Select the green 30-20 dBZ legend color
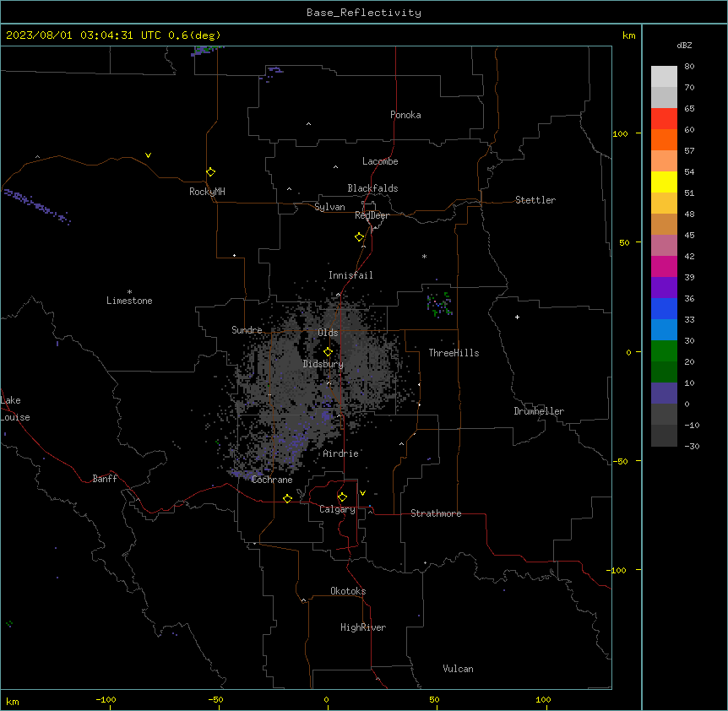Screen dimensions: 728x711 tap(664, 351)
